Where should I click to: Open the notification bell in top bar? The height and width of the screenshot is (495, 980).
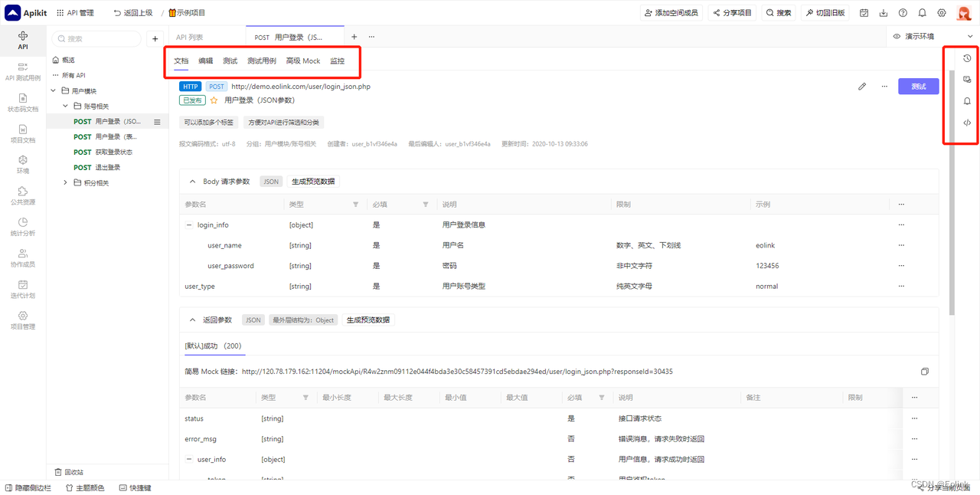click(x=922, y=11)
